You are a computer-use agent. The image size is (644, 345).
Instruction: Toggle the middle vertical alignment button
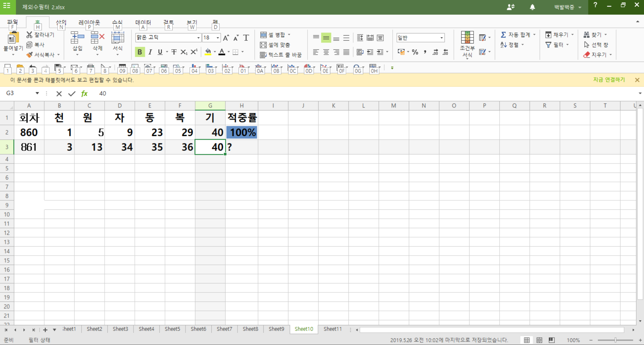326,38
